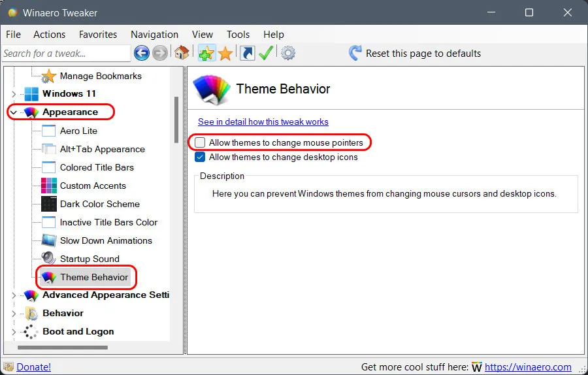This screenshot has width=588, height=375.
Task: Uncheck Allow themes to change desktop icons
Action: tap(200, 157)
